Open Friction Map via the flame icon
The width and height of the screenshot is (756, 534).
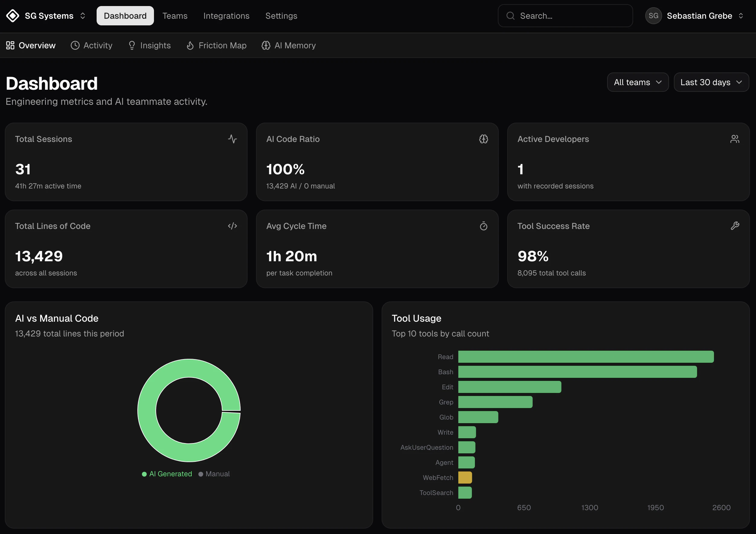pyautogui.click(x=190, y=46)
